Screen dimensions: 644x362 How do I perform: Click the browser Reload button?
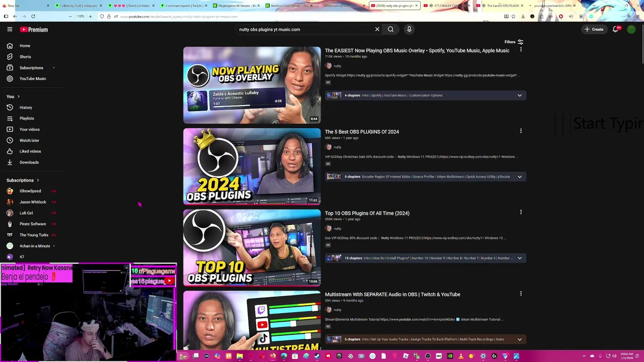click(33, 16)
